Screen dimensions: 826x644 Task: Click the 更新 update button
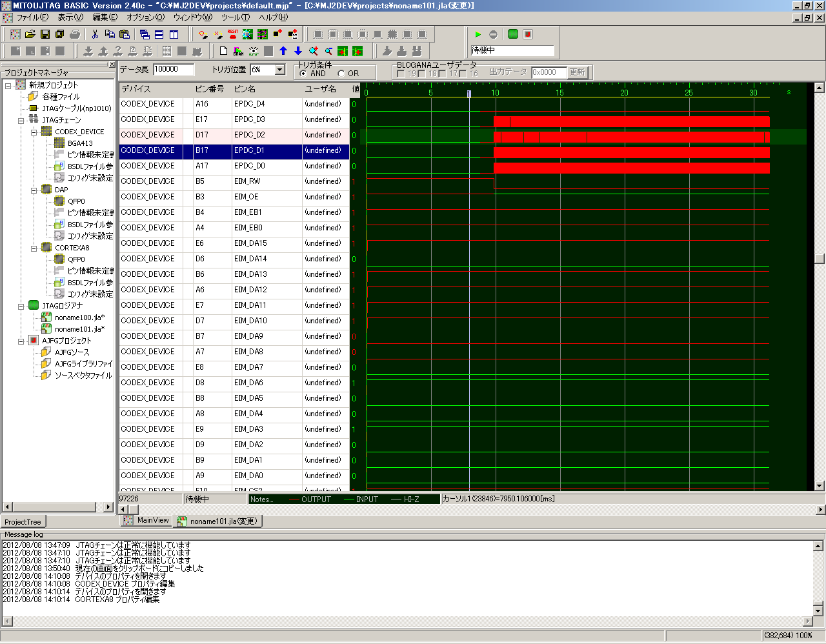[x=577, y=72]
